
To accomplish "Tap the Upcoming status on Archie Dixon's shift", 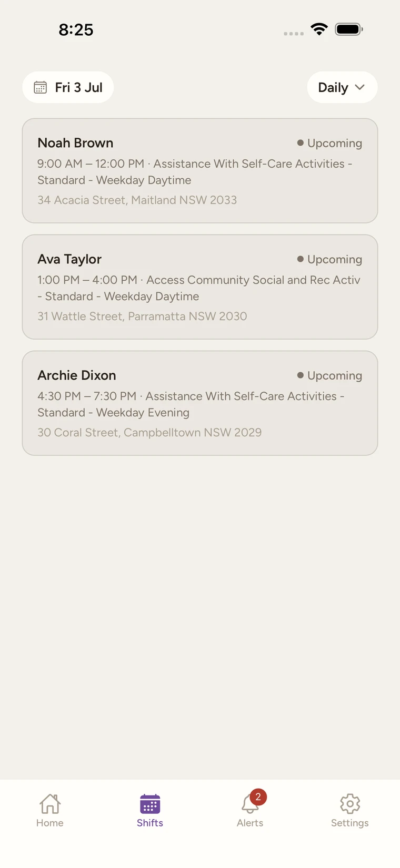I will pos(329,375).
